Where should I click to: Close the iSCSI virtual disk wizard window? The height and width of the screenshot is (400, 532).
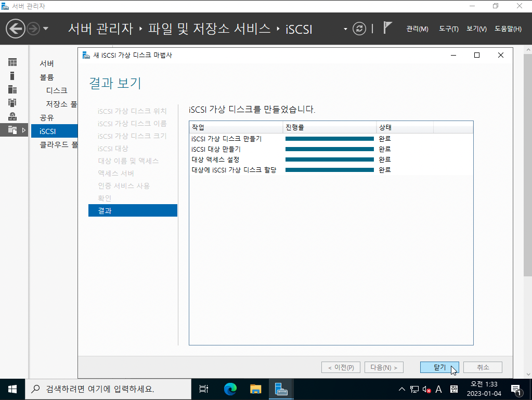coord(500,55)
